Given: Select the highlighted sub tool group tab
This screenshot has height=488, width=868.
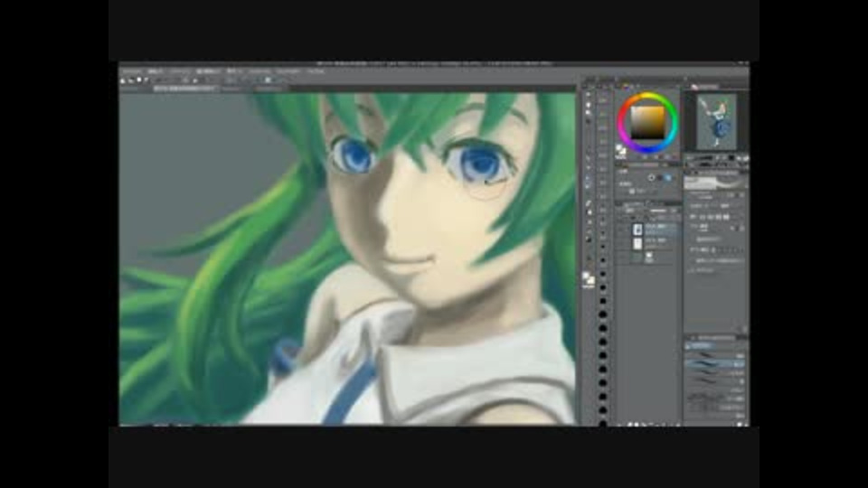Looking at the screenshot, I should [x=700, y=346].
